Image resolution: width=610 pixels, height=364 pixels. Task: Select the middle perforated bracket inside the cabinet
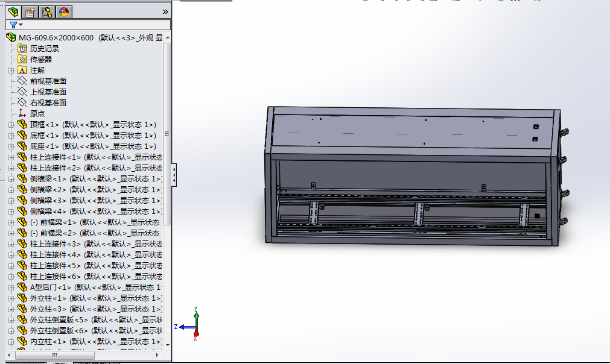419,213
